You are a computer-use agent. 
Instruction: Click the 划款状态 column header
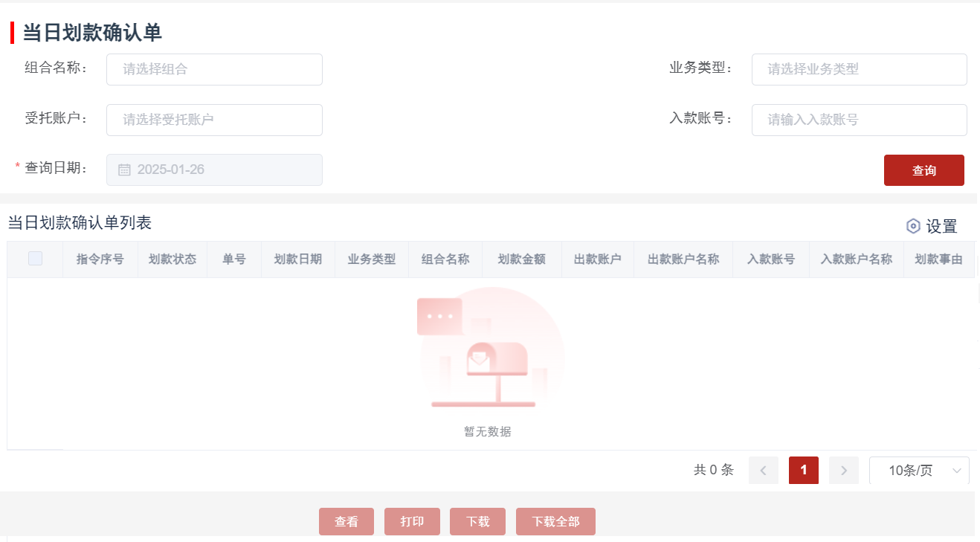point(172,259)
